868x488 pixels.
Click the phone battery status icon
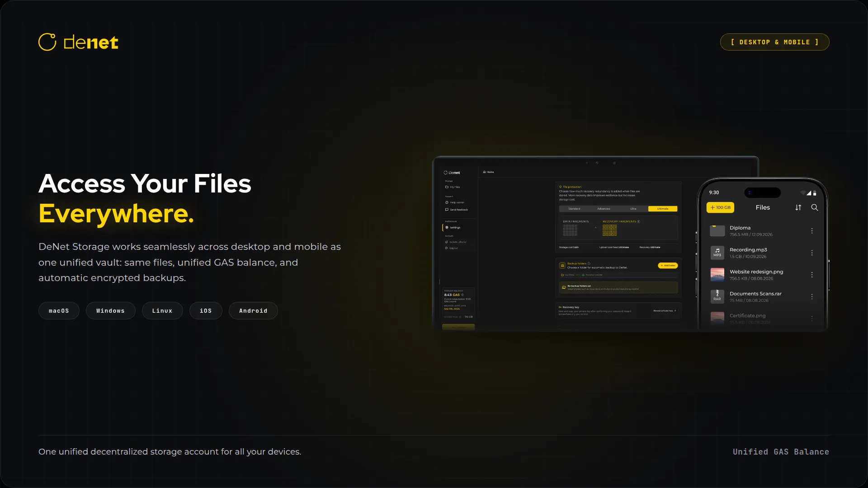pos(815,193)
